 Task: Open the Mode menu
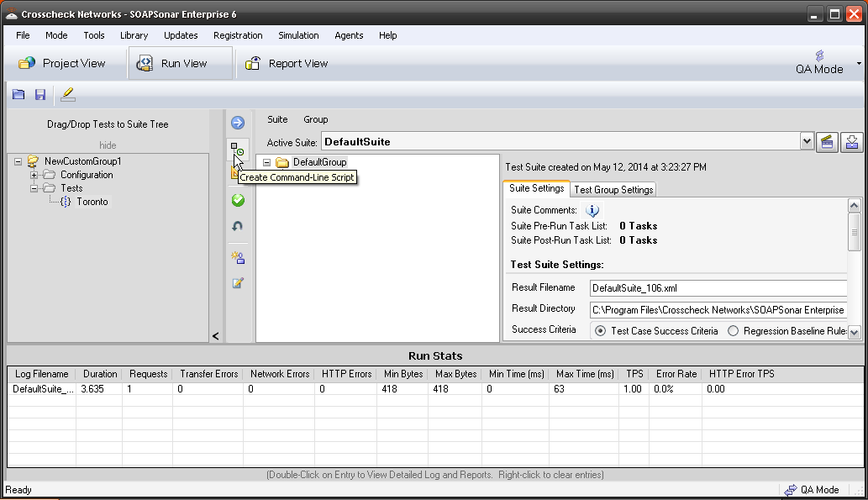click(56, 35)
